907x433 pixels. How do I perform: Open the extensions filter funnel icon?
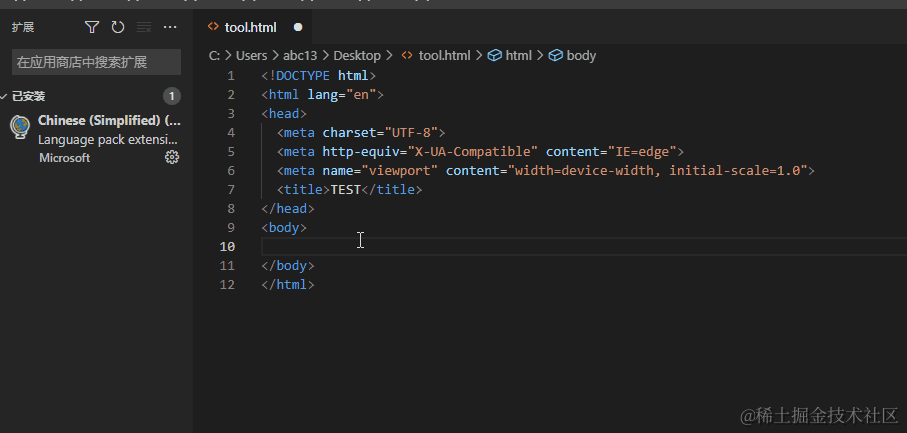pos(91,27)
